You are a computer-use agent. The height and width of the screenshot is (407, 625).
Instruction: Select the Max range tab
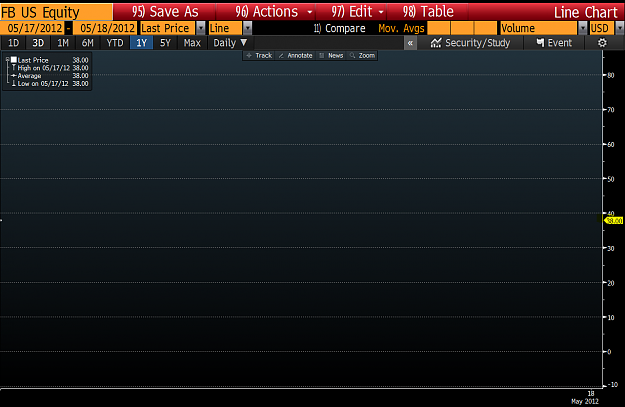tap(192, 43)
